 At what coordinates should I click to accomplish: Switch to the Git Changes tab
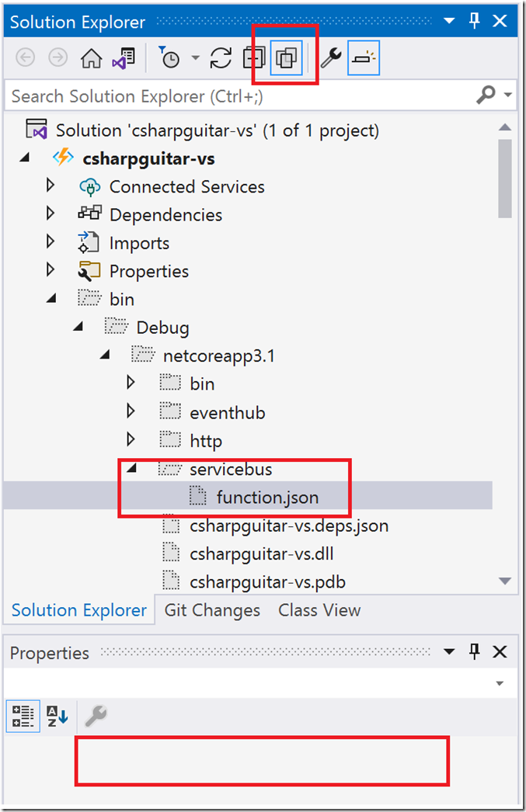click(211, 610)
